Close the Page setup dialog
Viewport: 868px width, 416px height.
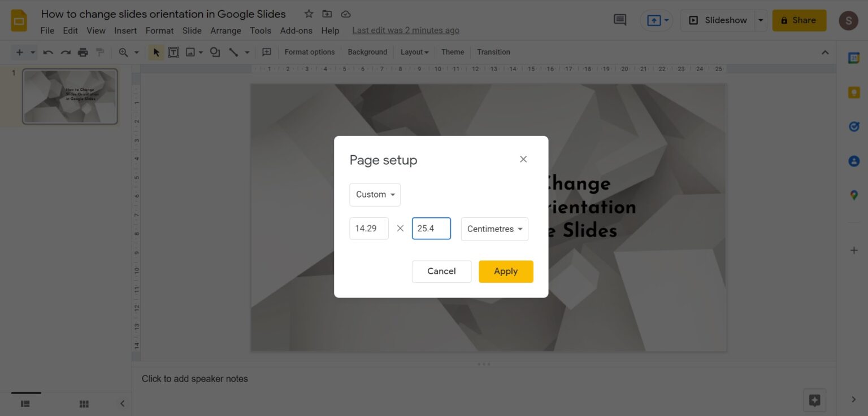click(x=523, y=159)
